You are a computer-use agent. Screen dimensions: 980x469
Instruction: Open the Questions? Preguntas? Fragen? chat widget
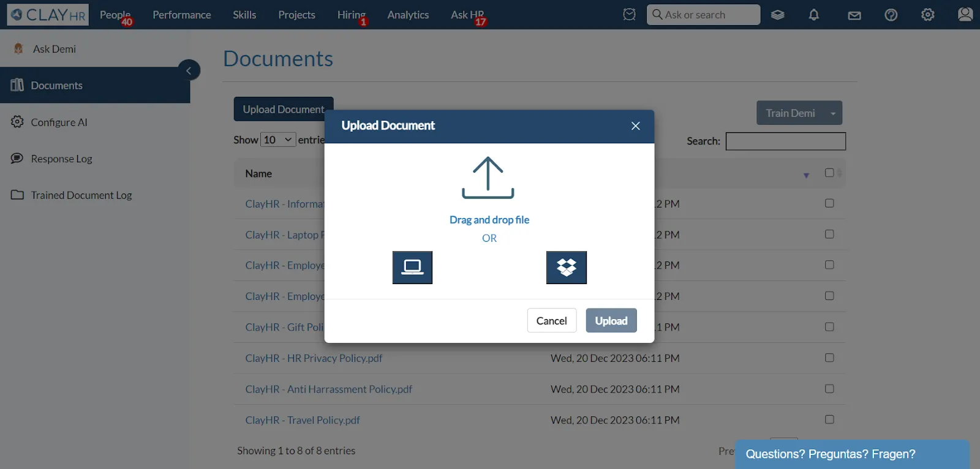coord(852,454)
